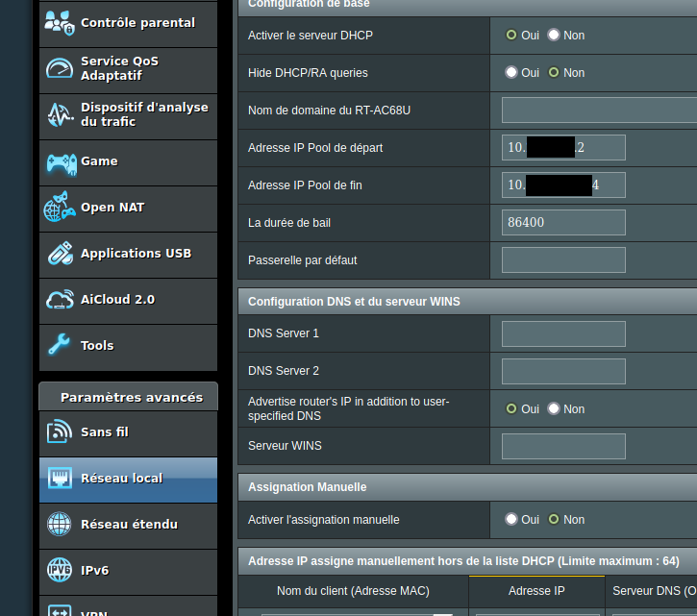Click the Serveur WINS field
This screenshot has height=616, width=697.
(563, 446)
